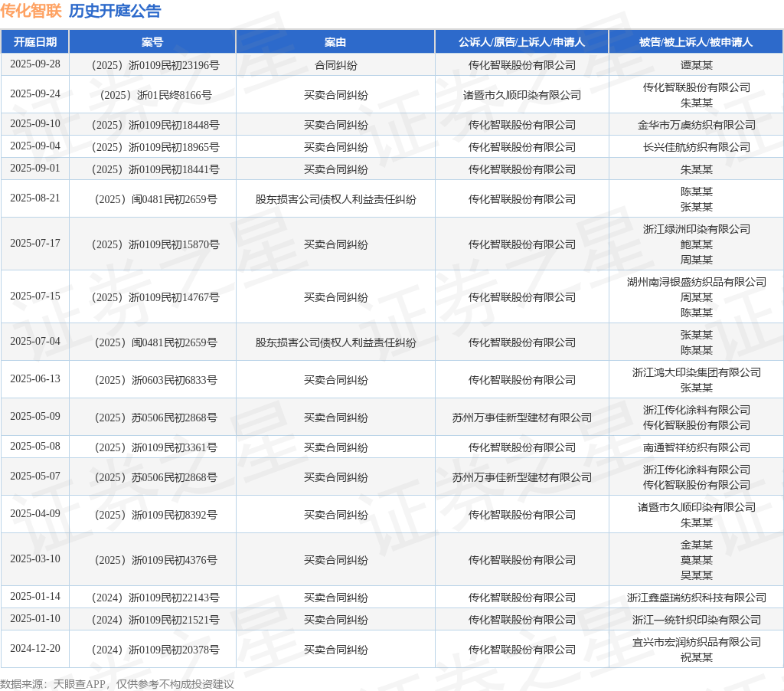
Task: Select date cell 2025-06-13
Action: pos(35,378)
